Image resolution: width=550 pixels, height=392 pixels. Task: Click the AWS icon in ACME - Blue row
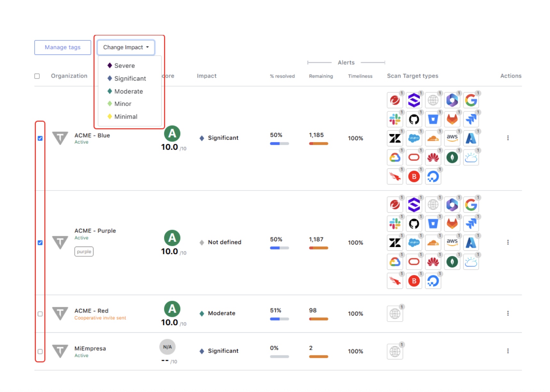coord(452,138)
